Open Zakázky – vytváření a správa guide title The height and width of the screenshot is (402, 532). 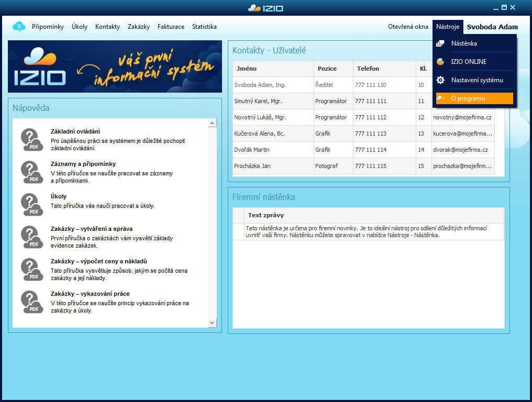(92, 229)
